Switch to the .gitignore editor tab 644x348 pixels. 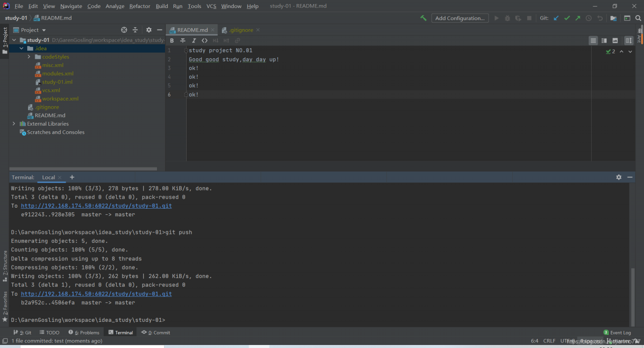pyautogui.click(x=240, y=30)
